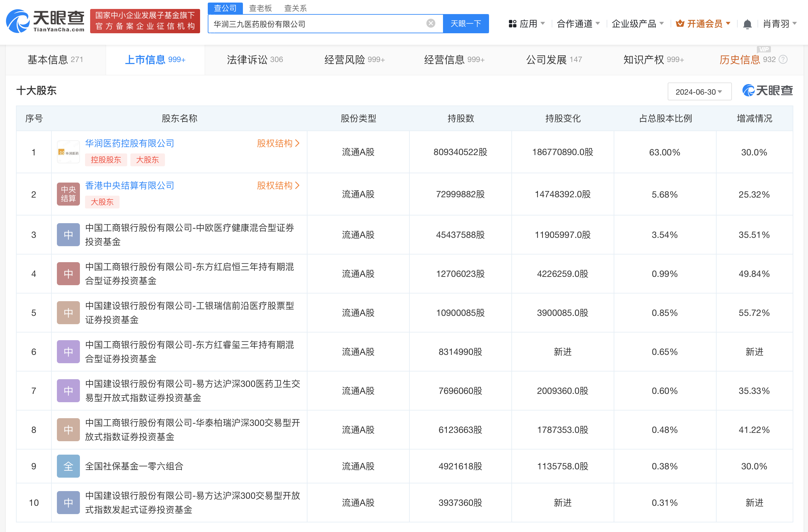Open the 肖青羽 user menu
The width and height of the screenshot is (808, 532).
(x=780, y=24)
